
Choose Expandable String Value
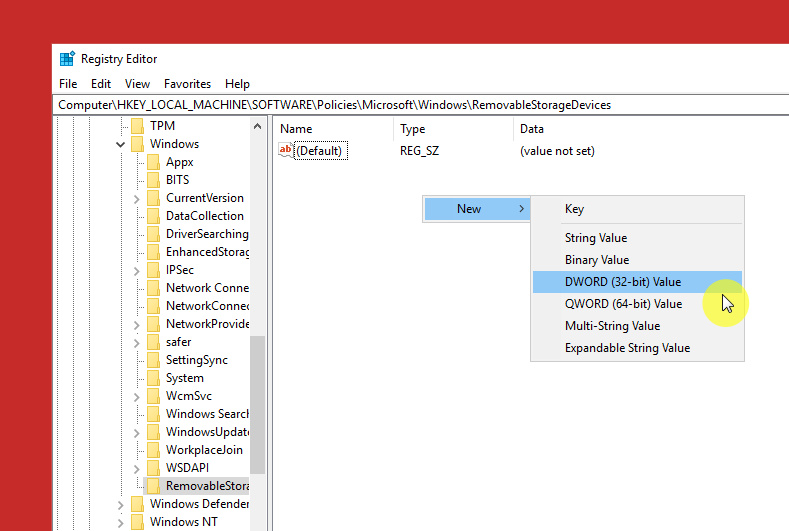pyautogui.click(x=637, y=348)
